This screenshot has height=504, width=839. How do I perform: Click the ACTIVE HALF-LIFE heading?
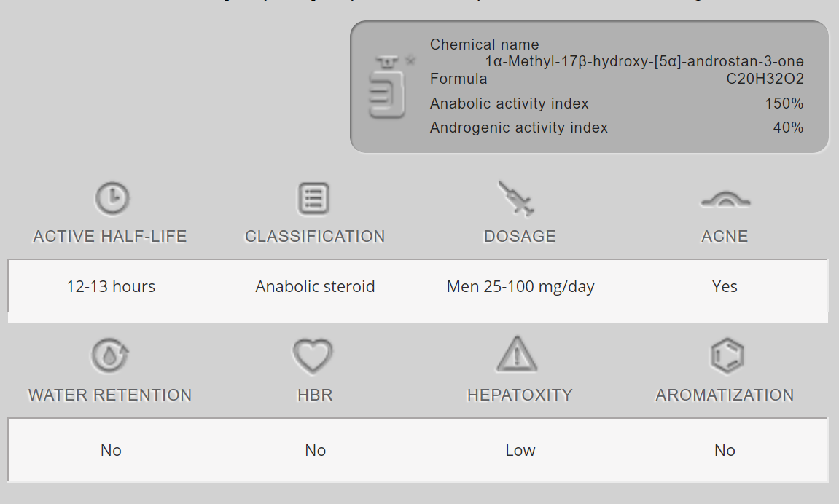click(x=110, y=237)
